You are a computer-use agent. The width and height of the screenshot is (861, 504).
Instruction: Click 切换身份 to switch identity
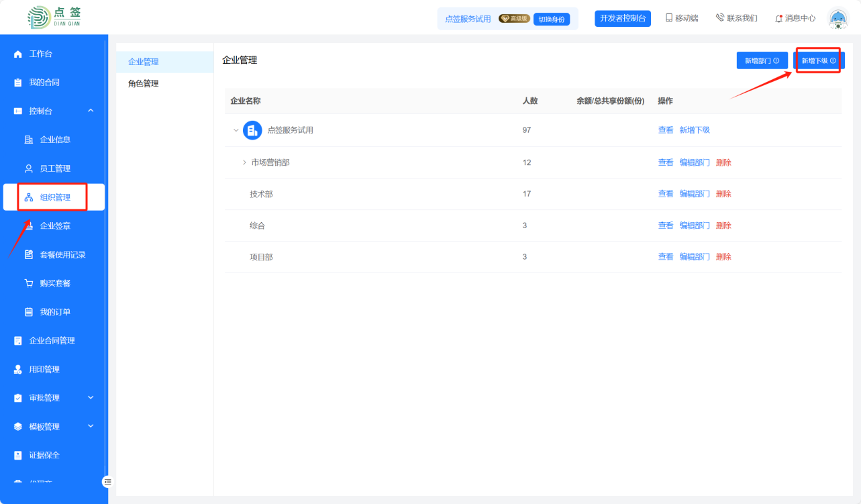[551, 19]
